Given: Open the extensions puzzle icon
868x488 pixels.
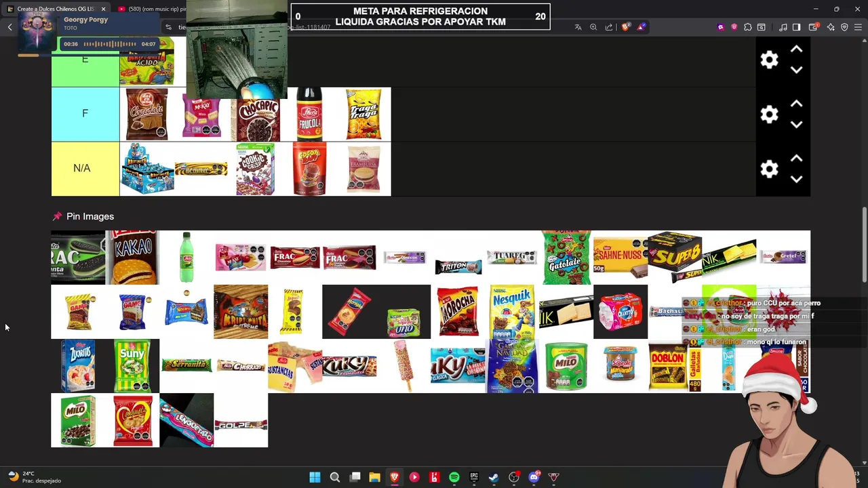Looking at the screenshot, I should 747,27.
